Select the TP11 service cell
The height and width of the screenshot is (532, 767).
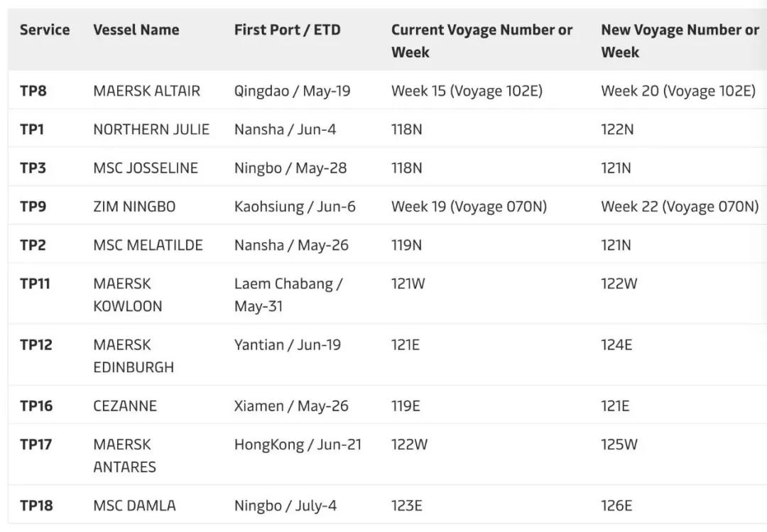36,283
